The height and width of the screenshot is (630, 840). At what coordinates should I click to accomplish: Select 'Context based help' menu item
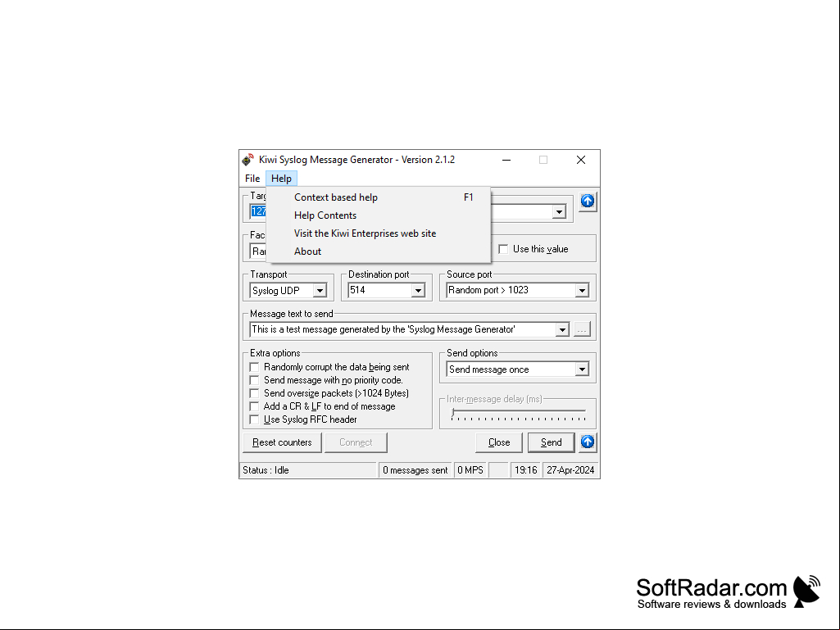tap(379, 197)
